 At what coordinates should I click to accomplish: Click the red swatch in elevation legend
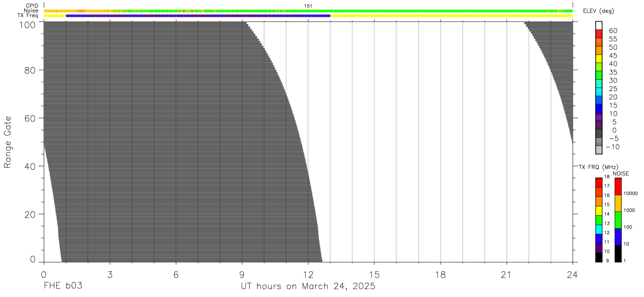[x=599, y=34]
